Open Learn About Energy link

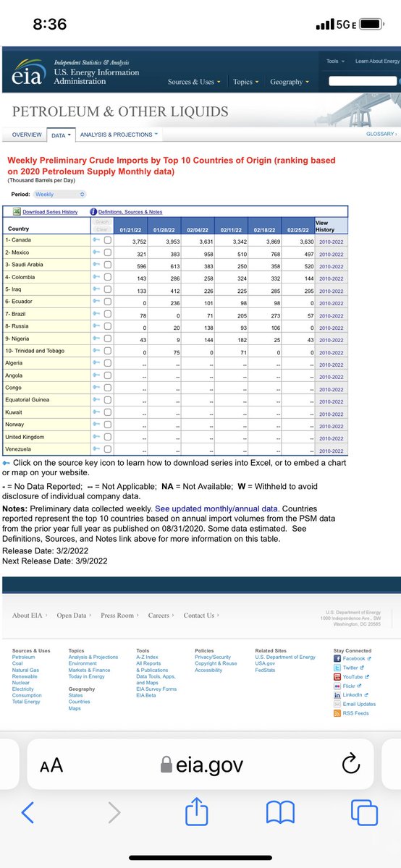[x=377, y=61]
